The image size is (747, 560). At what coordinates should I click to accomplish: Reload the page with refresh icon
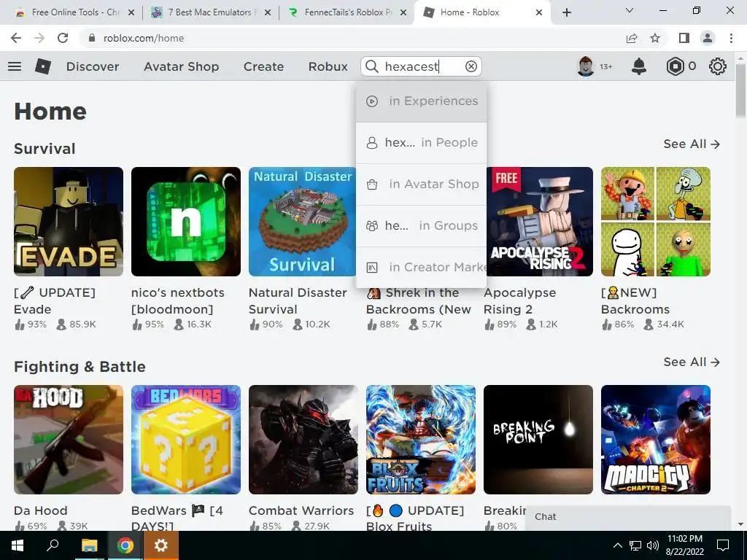(x=63, y=38)
